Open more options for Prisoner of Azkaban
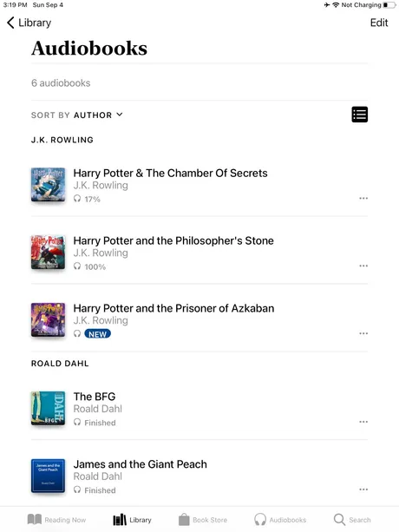Screen dimensions: 399x532 363,333
